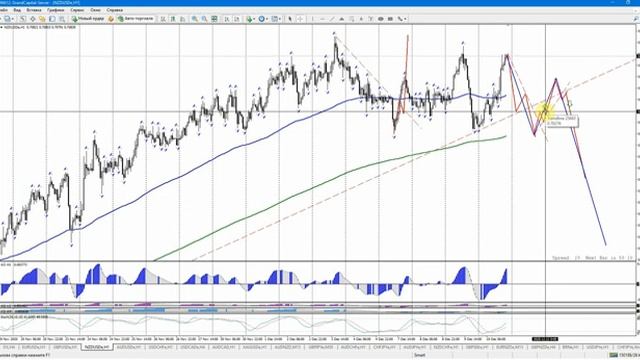Open the Сервис menu
This screenshot has width=640, height=360.
[77, 10]
